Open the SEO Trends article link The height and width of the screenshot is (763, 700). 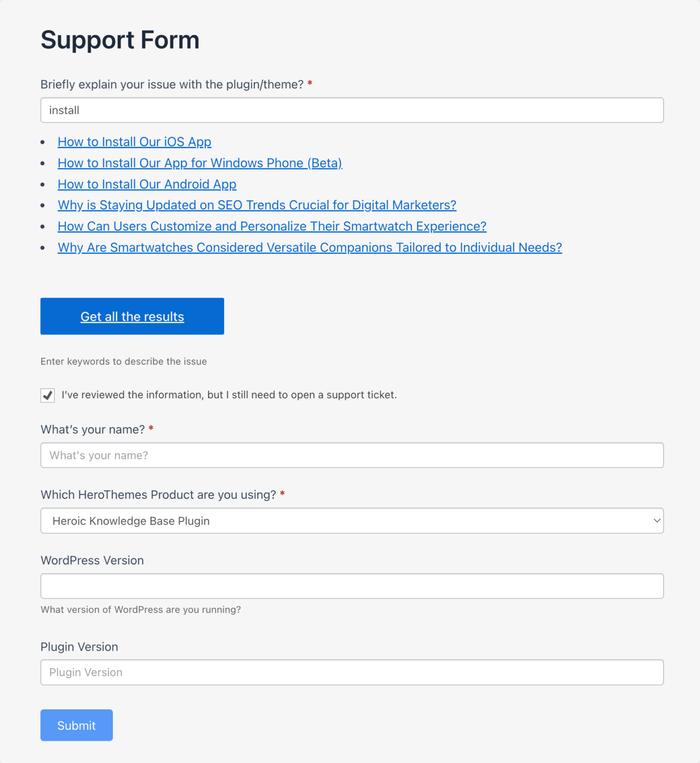coord(256,205)
